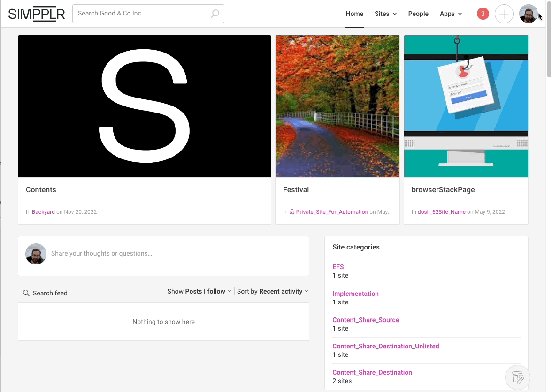Click the search magnifier icon in search bar
Screen dimensions: 552x392
point(215,14)
